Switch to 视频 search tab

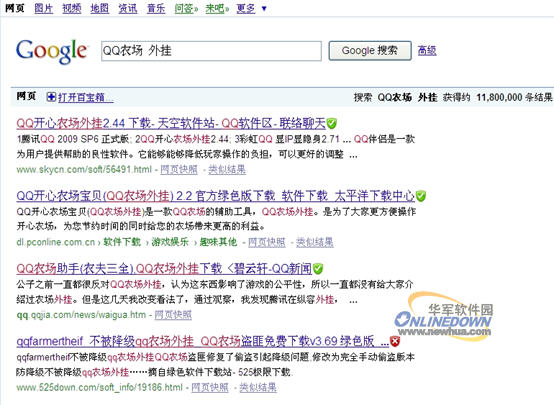(x=72, y=8)
